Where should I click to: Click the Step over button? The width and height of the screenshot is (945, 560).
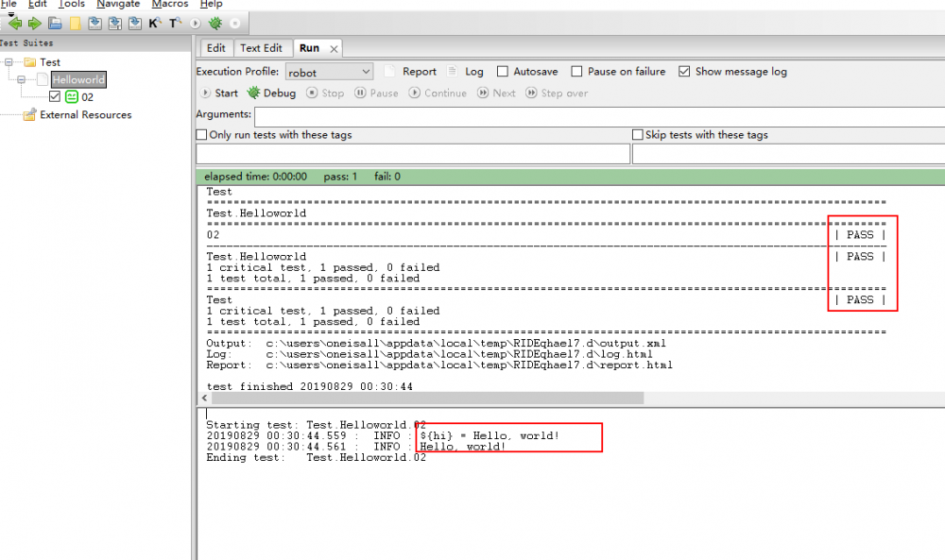[x=557, y=93]
